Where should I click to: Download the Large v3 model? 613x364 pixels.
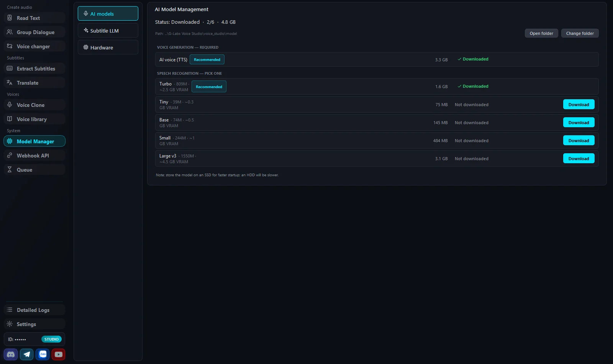click(579, 158)
